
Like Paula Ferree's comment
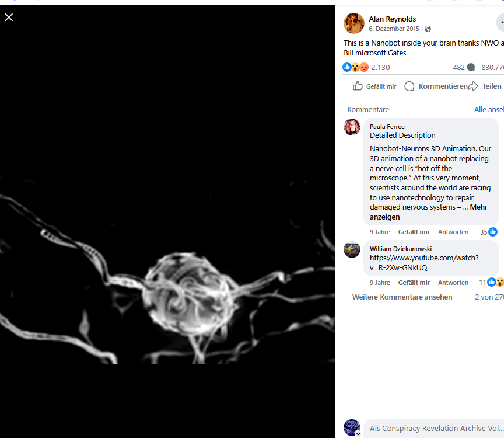coord(414,232)
